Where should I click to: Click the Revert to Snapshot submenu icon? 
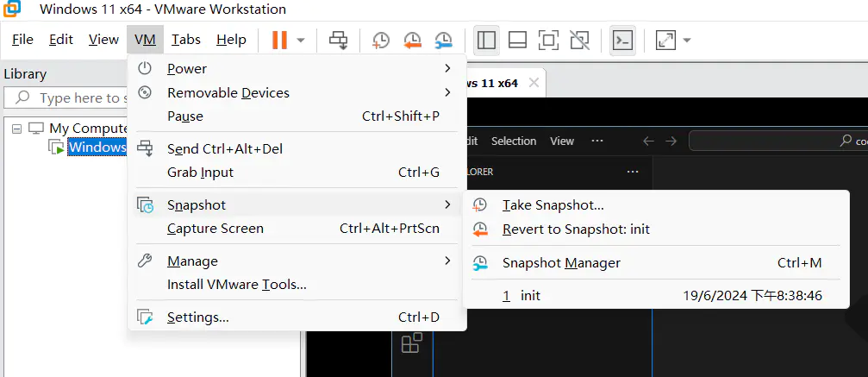pyautogui.click(x=480, y=229)
